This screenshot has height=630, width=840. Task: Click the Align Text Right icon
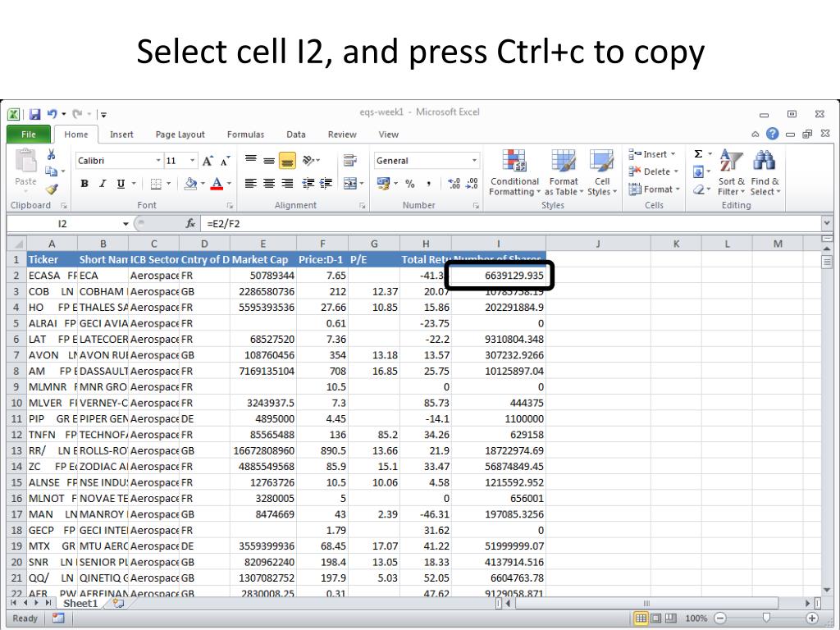[x=287, y=184]
